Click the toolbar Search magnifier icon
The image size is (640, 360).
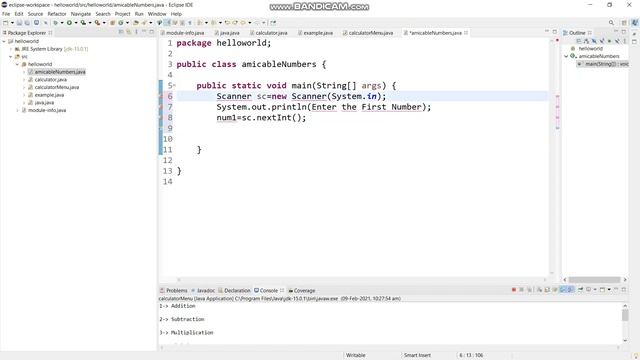coord(611,23)
